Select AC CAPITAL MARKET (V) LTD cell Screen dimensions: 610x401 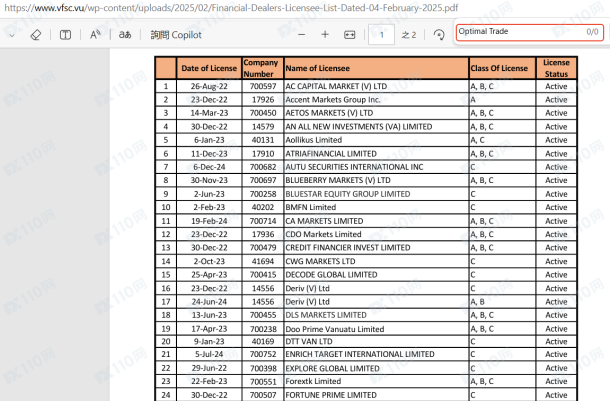tap(376, 86)
